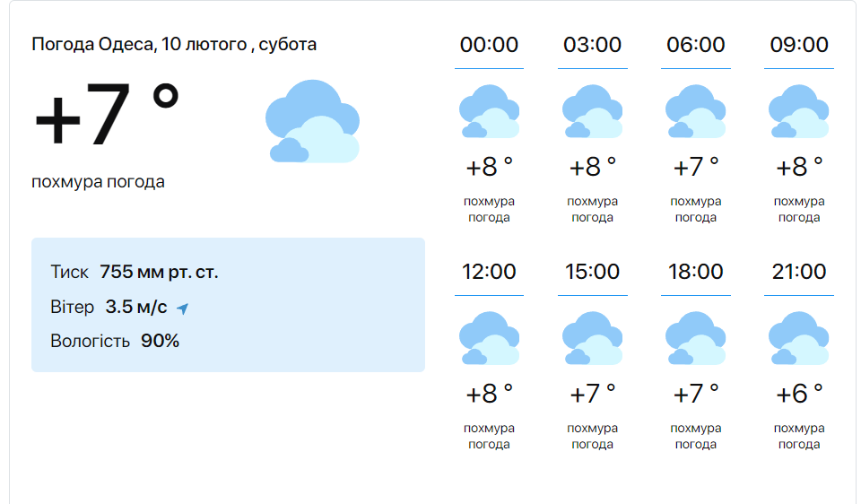Click the Тиск 755 мм рт. ст. row
Image resolution: width=861 pixels, height=504 pixels.
pos(135,272)
